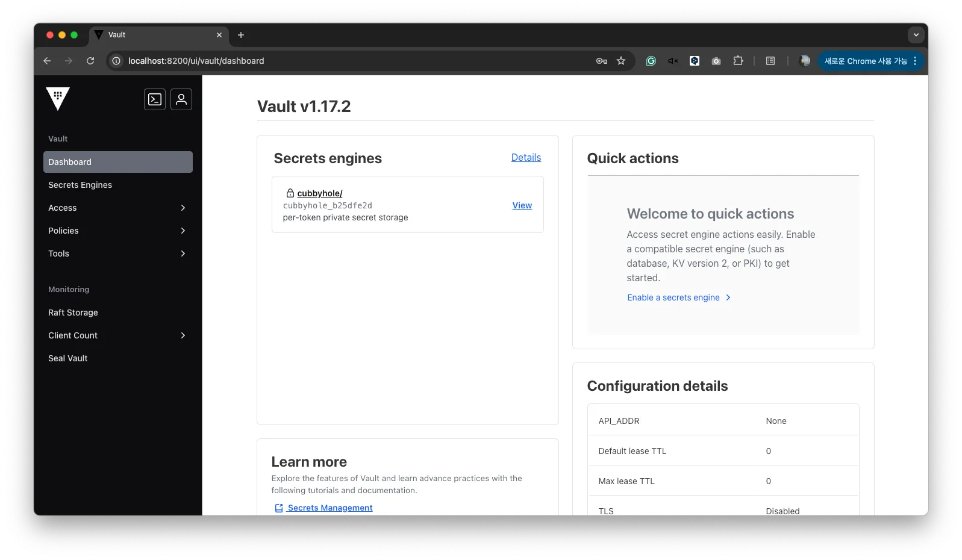Viewport: 962px width, 560px height.
Task: Open Access in the sidebar
Action: pos(118,208)
